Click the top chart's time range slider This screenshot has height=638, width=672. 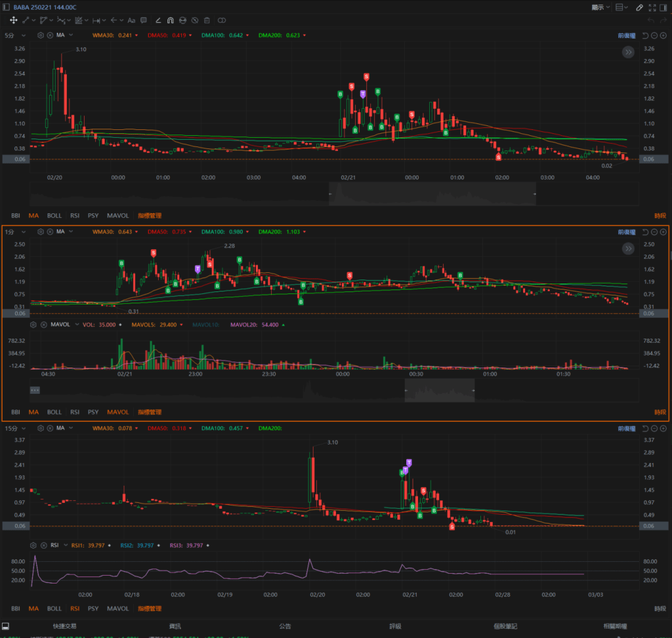tap(432, 194)
